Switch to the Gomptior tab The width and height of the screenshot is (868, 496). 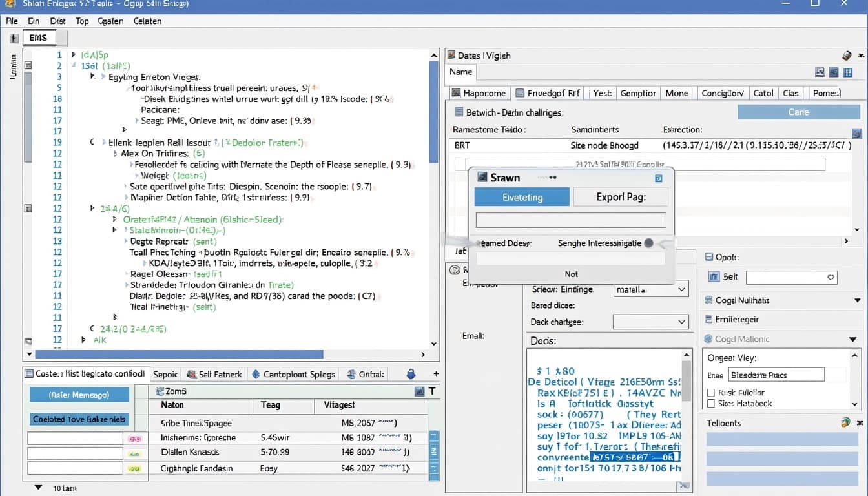point(638,93)
